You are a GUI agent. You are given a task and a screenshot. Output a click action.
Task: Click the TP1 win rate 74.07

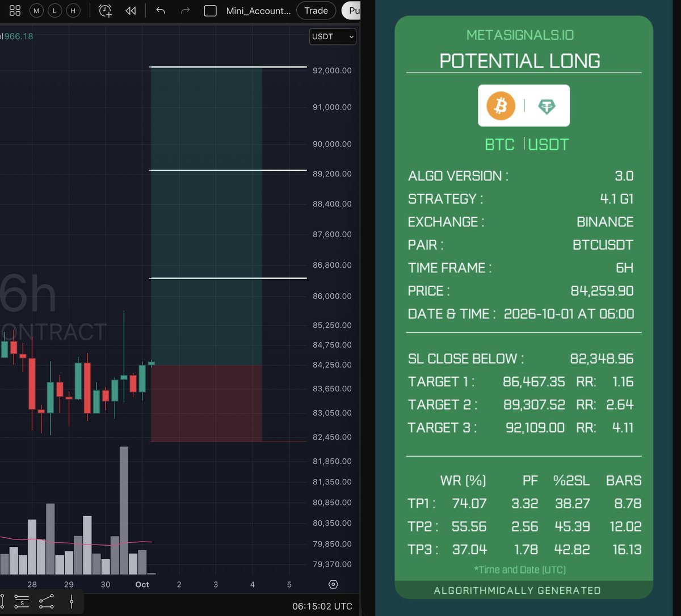point(469,503)
